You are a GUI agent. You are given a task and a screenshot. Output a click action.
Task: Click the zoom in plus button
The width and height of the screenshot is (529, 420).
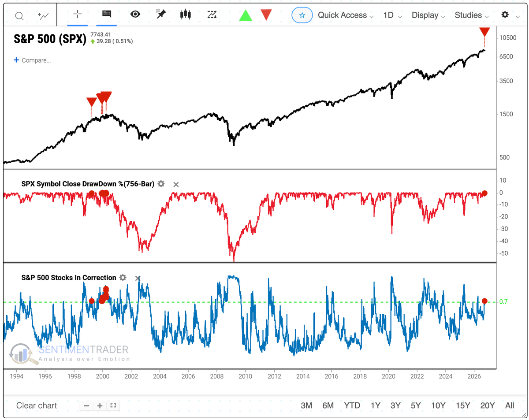[100, 406]
